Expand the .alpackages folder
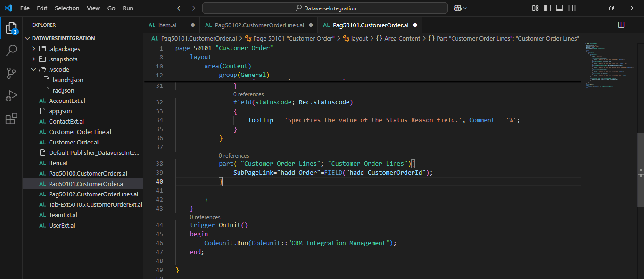This screenshot has width=644, height=279. click(64, 49)
